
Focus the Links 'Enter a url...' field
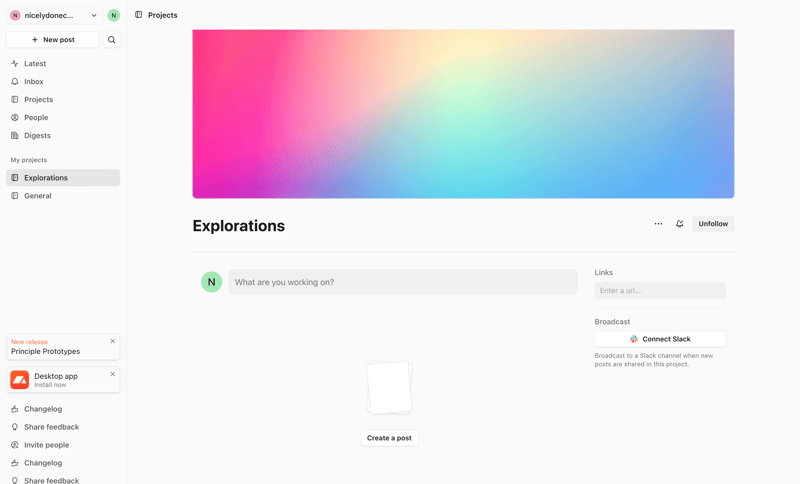(660, 290)
